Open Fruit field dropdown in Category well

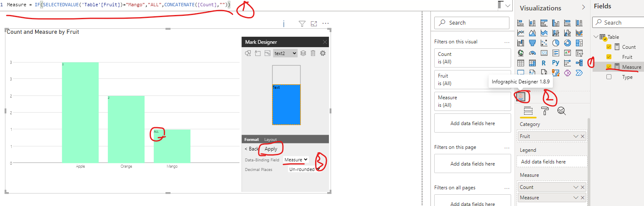click(x=576, y=136)
